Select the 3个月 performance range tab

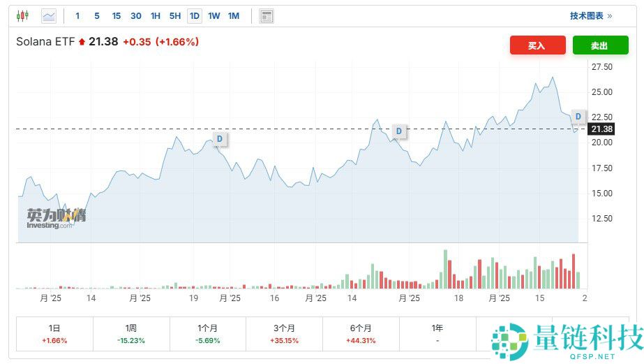click(284, 333)
